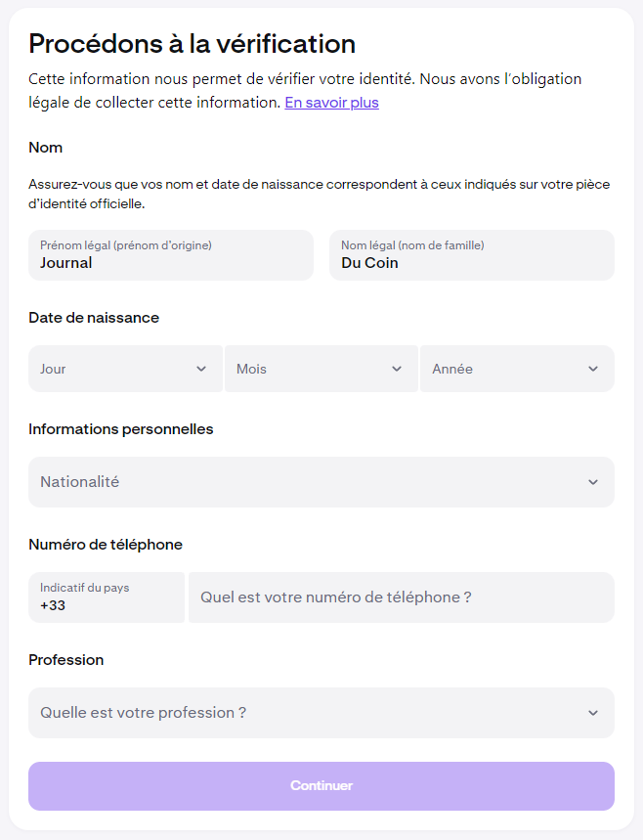Click the chevron arrow in the Année field
The image size is (643, 840).
[593, 369]
